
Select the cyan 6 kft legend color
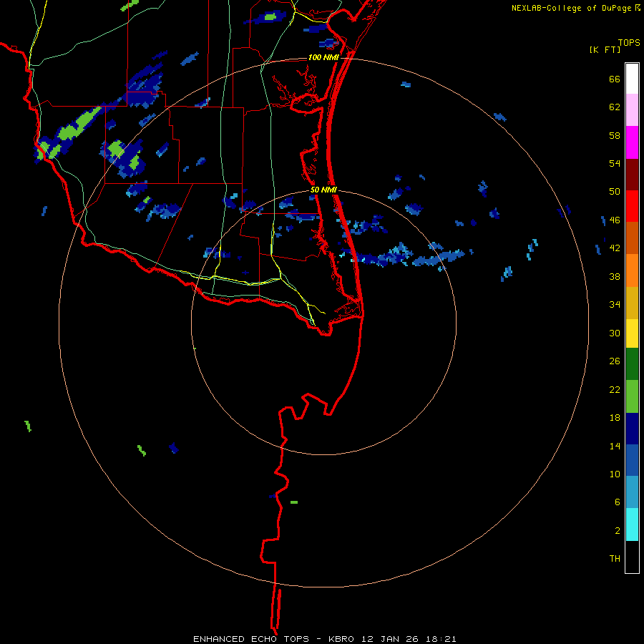click(x=632, y=525)
